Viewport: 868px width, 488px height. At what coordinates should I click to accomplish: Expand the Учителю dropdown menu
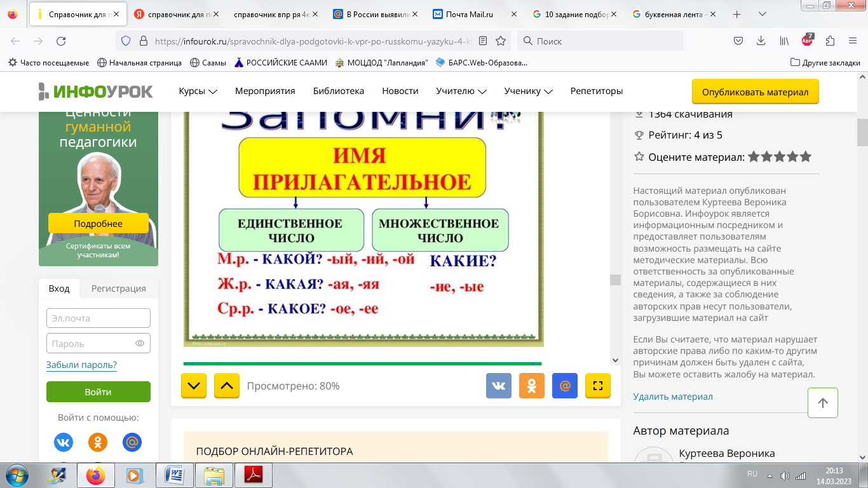pyautogui.click(x=461, y=91)
